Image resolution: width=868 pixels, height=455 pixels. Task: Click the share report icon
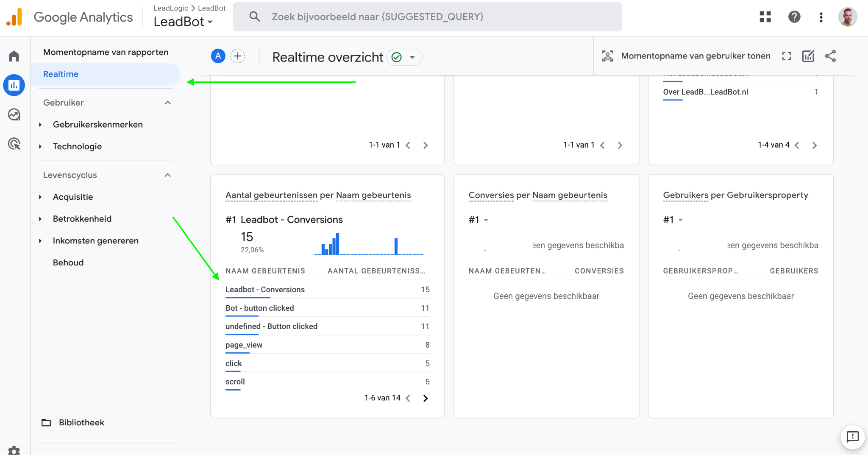[x=830, y=56]
